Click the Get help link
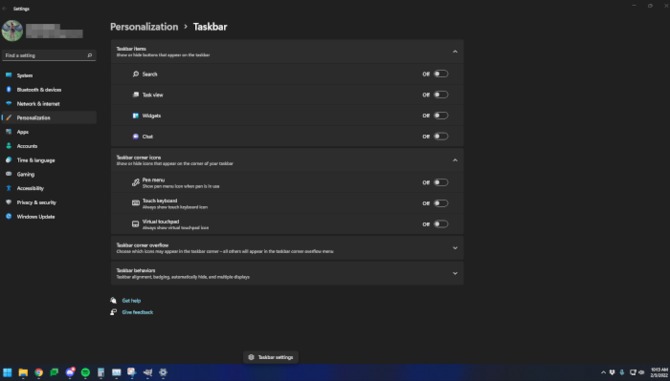 [x=131, y=301]
